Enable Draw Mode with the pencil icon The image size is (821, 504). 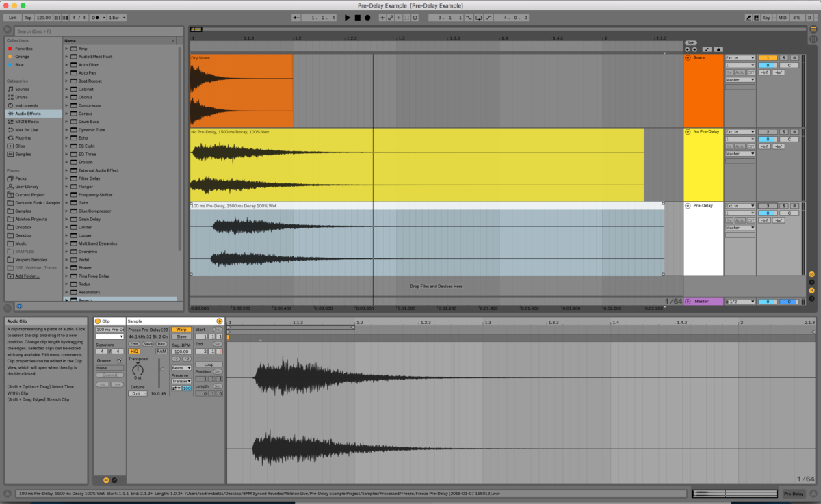click(x=748, y=17)
